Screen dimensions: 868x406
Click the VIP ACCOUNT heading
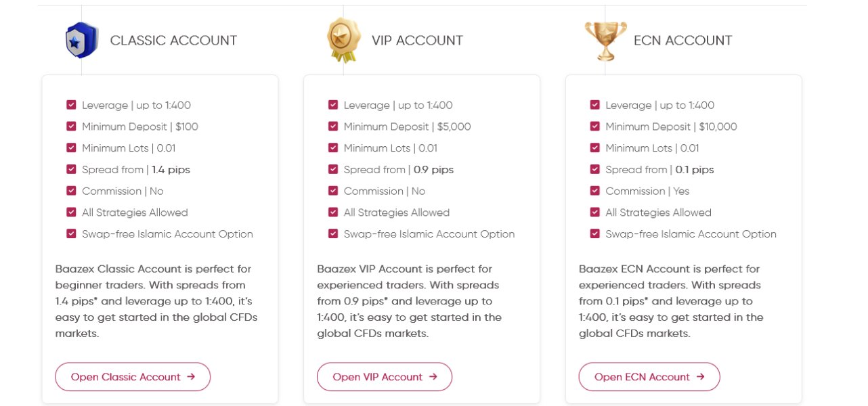pyautogui.click(x=417, y=41)
